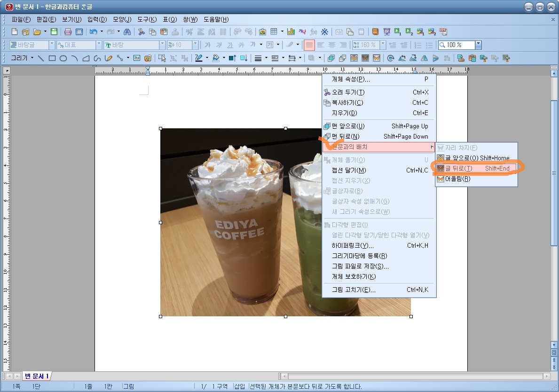Select 그림 고치기(E)... menu entry

379,290
